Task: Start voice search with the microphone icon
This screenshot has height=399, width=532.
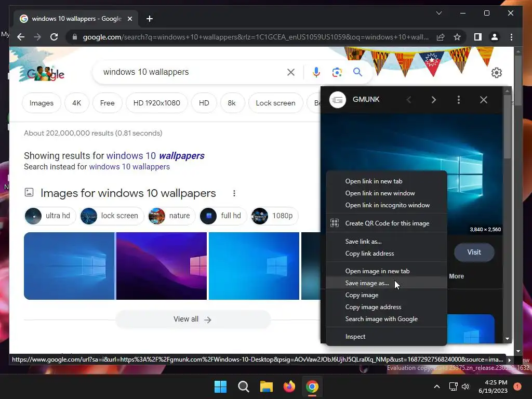Action: tap(316, 72)
